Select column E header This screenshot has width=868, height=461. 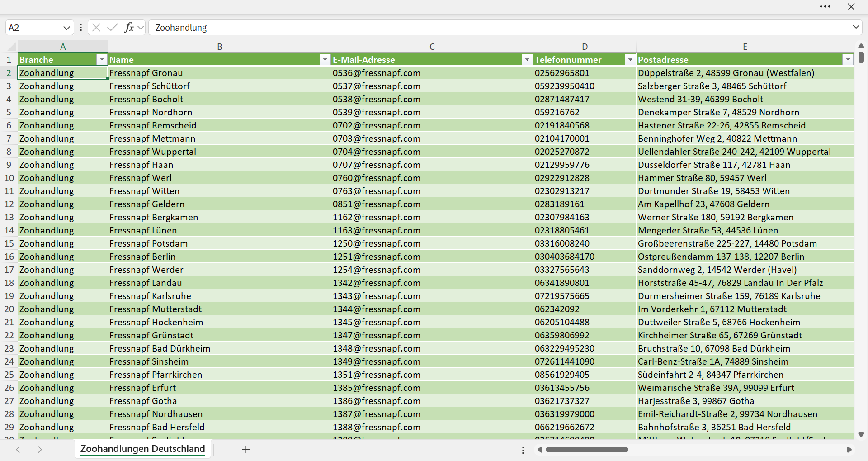[745, 47]
